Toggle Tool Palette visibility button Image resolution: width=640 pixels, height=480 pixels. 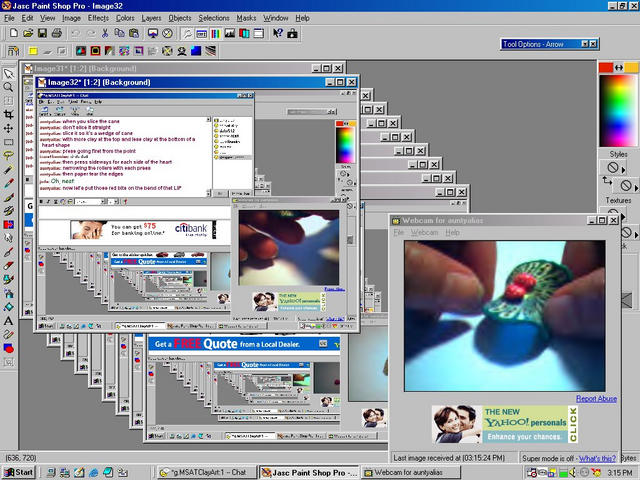187,33
